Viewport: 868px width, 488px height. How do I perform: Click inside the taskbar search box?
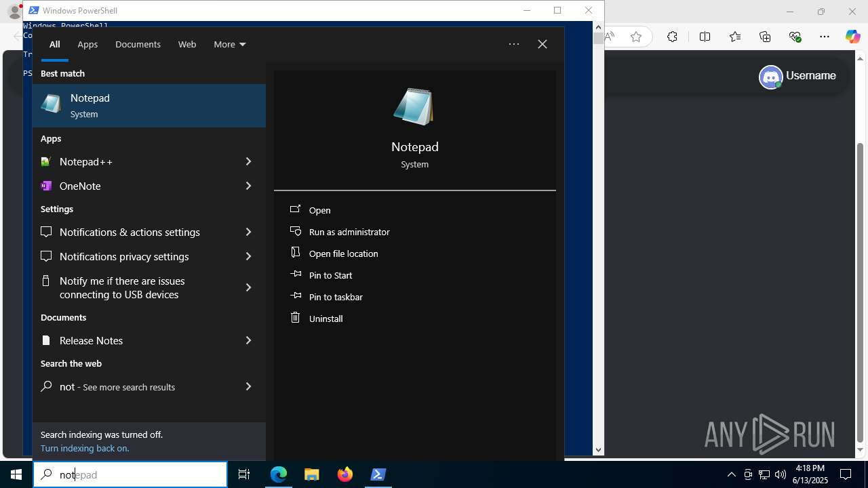tap(130, 474)
